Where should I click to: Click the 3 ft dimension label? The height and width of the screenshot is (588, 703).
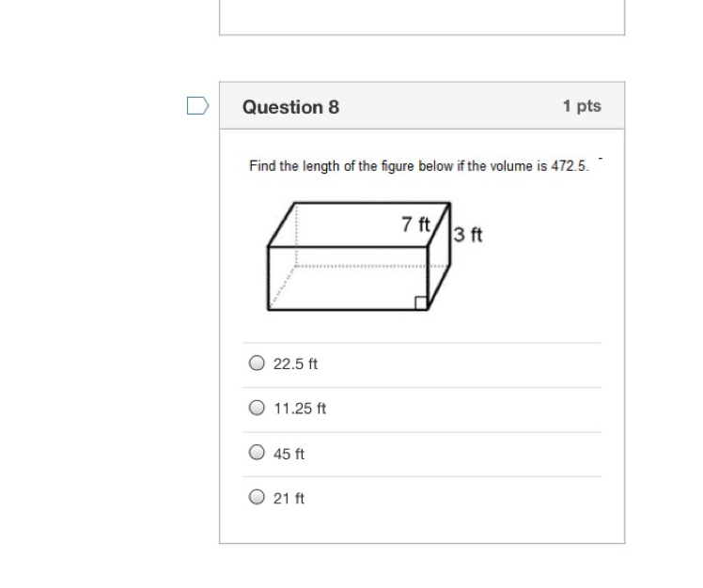[x=468, y=235]
